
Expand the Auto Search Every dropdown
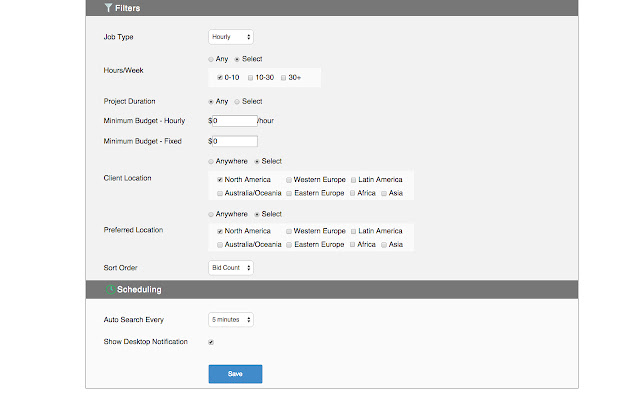pyautogui.click(x=230, y=320)
